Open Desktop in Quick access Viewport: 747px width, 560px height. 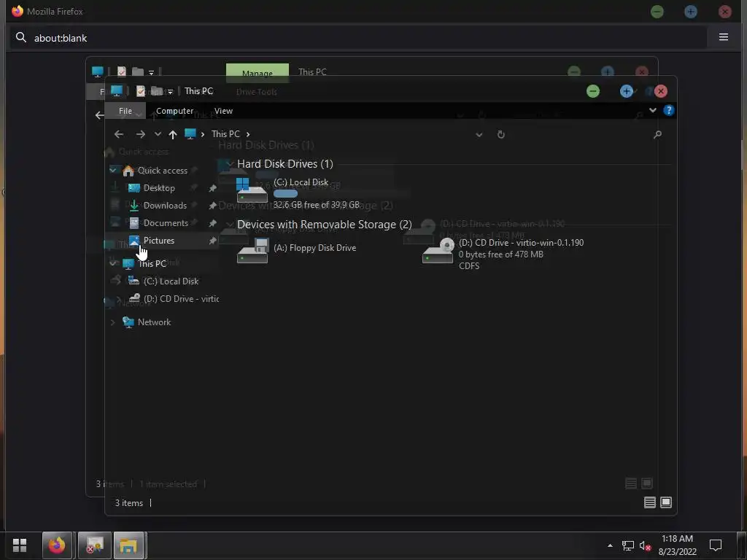[x=159, y=187]
